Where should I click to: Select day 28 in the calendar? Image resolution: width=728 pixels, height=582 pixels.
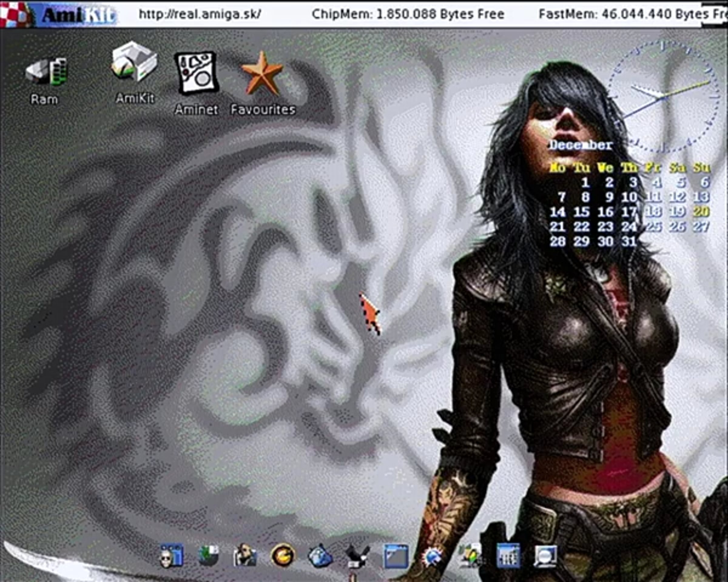[x=558, y=241]
